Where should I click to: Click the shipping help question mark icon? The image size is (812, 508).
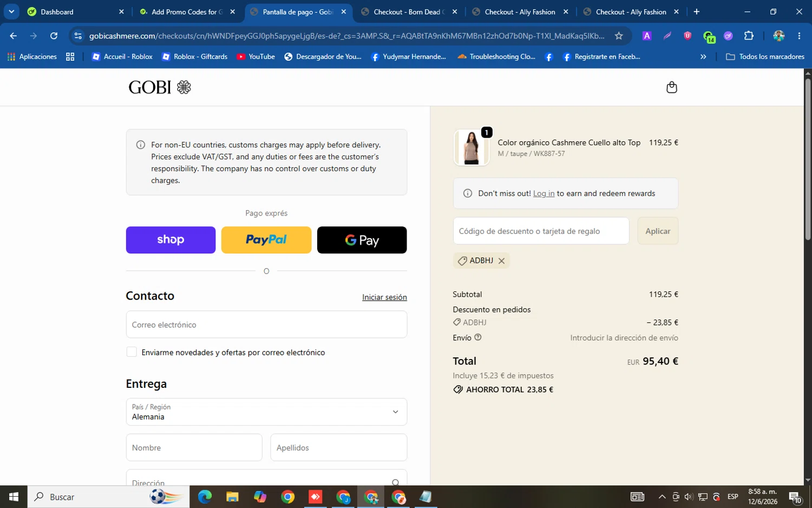(478, 337)
